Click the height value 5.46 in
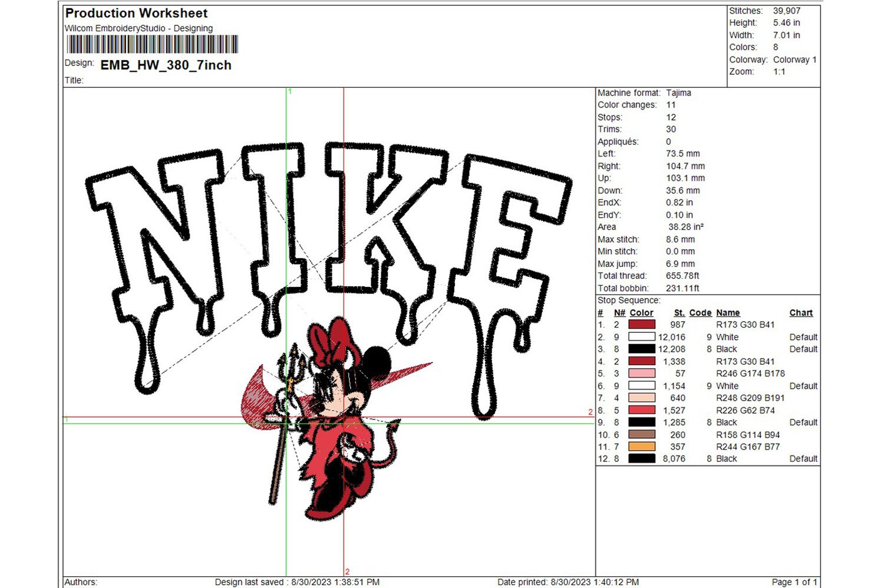884x588 pixels. tap(787, 23)
